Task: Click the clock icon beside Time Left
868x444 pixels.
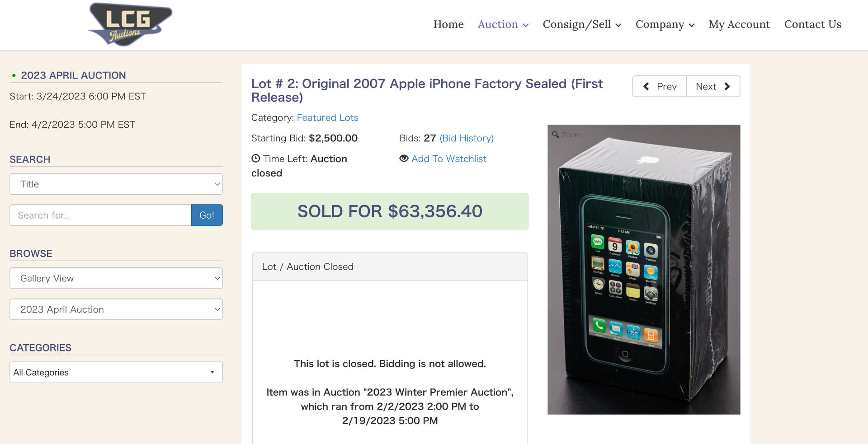Action: point(256,159)
